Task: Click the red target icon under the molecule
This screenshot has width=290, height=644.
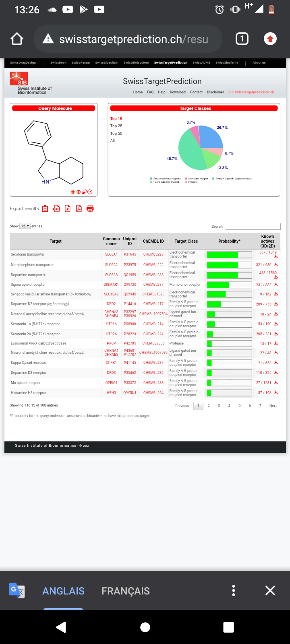Action: [79, 192]
